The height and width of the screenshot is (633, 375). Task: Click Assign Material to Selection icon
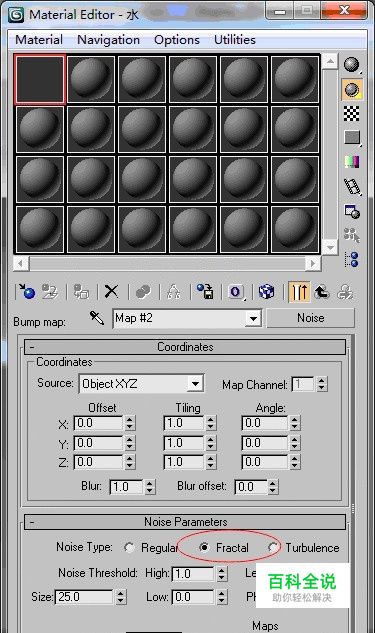pos(81,291)
